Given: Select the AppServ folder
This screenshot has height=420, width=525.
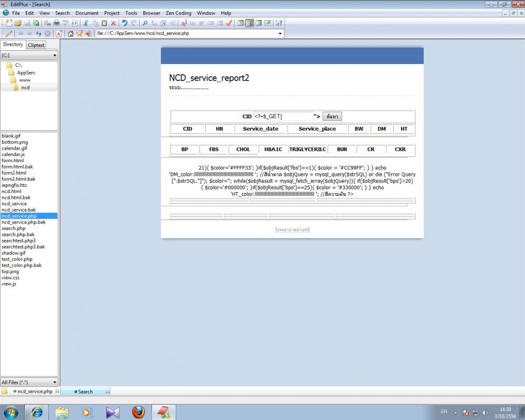Looking at the screenshot, I should coord(26,72).
